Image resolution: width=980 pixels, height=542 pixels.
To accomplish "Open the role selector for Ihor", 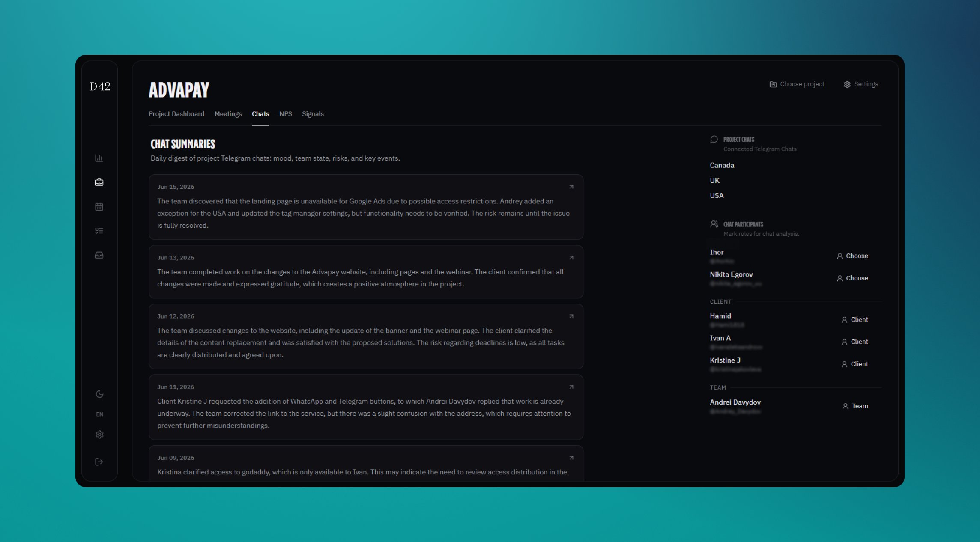I will tap(852, 256).
